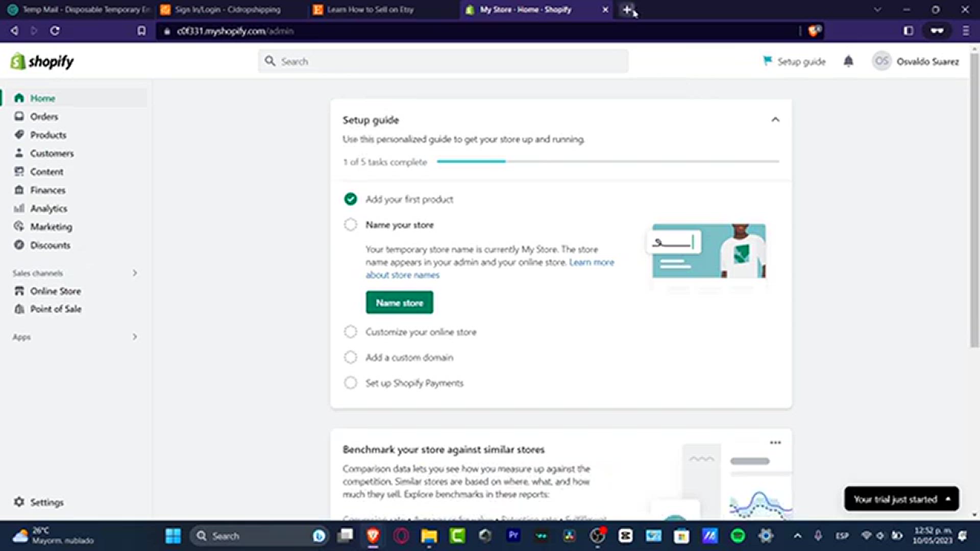The image size is (980, 551).
Task: Click Customize your online store text
Action: (x=421, y=332)
